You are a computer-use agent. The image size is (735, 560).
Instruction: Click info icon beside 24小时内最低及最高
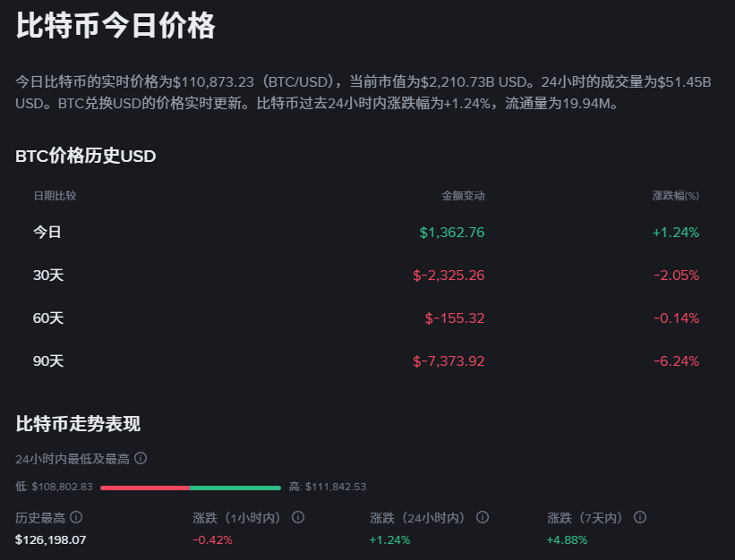141,458
